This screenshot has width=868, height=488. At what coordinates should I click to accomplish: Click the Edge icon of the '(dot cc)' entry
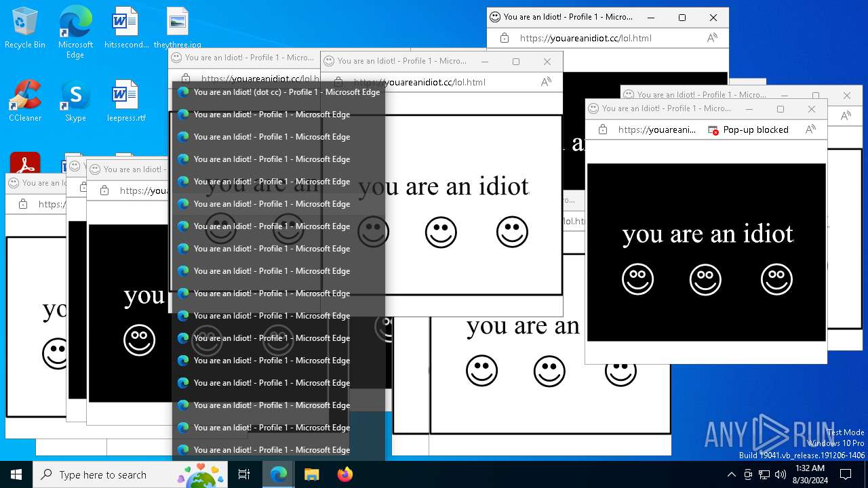point(183,92)
